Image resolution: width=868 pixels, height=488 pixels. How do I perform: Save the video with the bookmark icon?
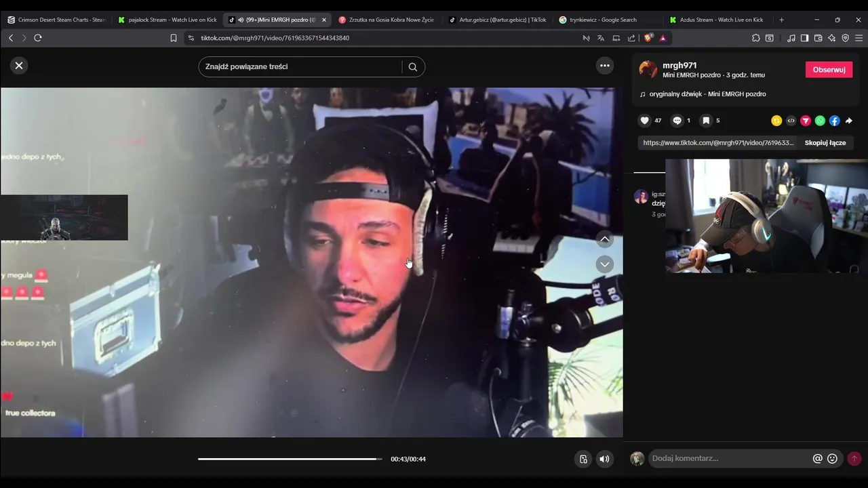click(706, 121)
